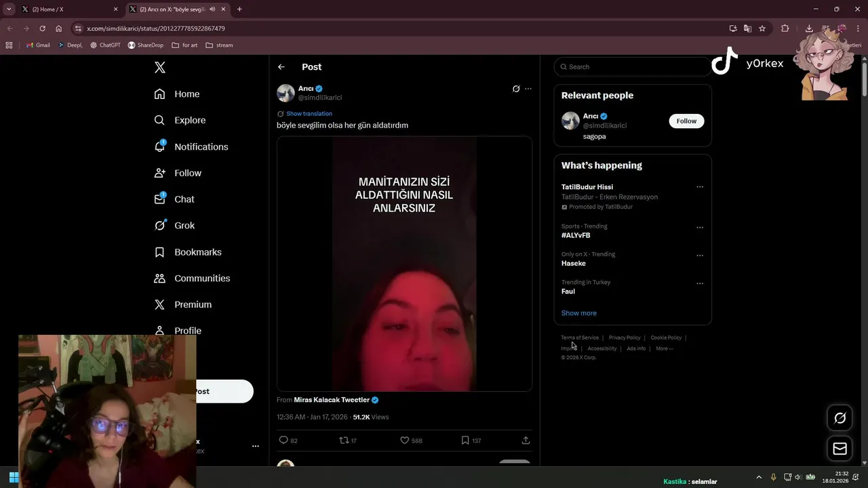The width and height of the screenshot is (868, 488).
Task: Open the Terms of Service link
Action: pyautogui.click(x=580, y=338)
